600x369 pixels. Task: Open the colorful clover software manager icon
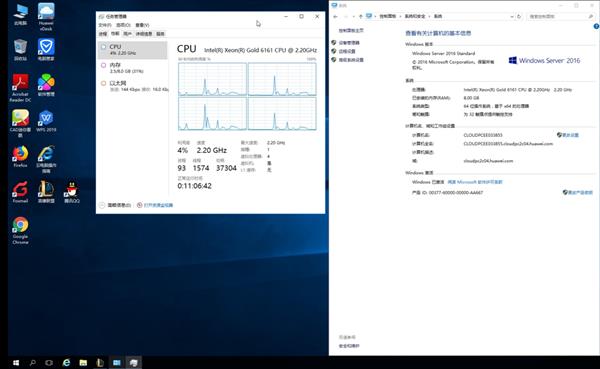click(46, 85)
